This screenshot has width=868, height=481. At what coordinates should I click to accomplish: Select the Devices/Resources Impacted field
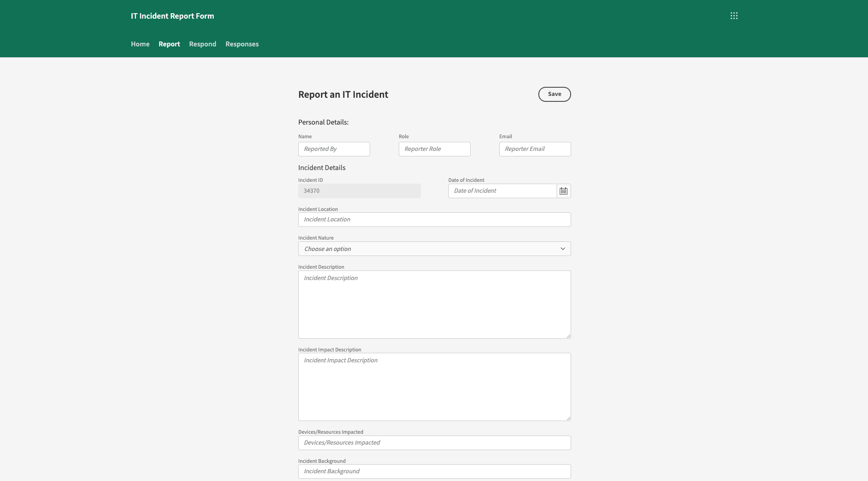pyautogui.click(x=434, y=443)
